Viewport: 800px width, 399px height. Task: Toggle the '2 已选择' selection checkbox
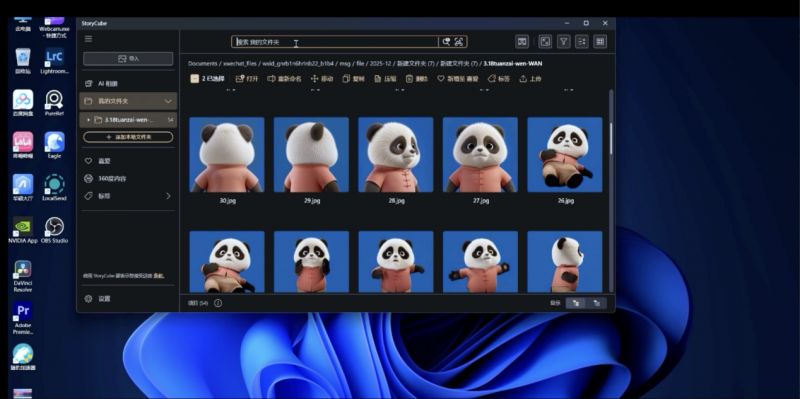(194, 79)
